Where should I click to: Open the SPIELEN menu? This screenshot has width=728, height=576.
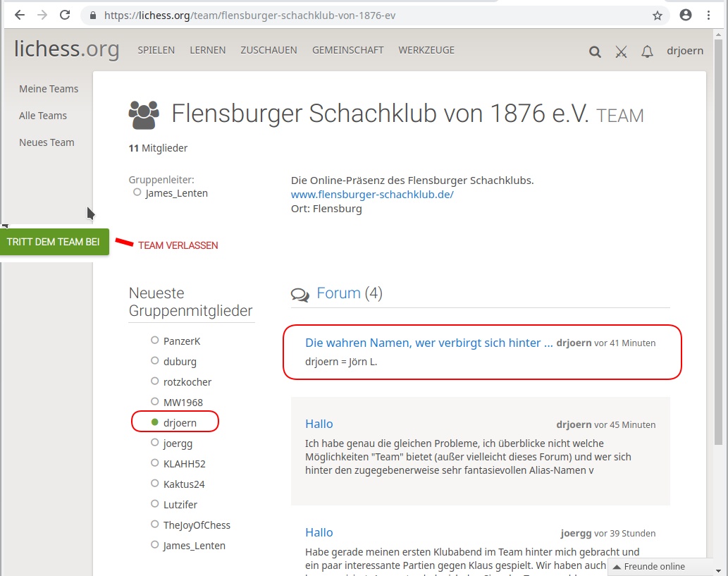(x=156, y=50)
